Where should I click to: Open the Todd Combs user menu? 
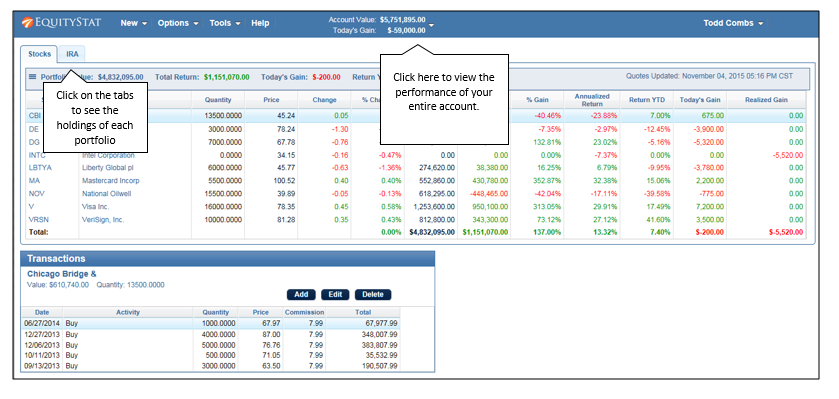tap(733, 23)
